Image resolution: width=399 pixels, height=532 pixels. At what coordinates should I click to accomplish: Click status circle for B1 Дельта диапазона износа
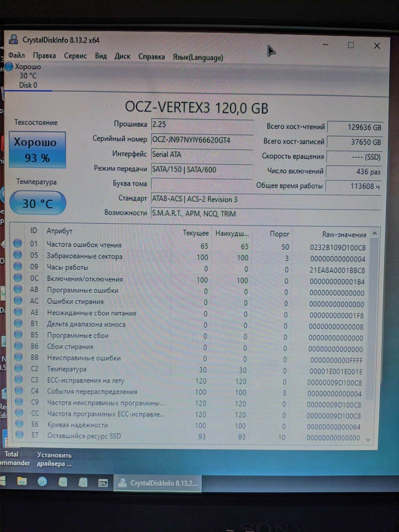pyautogui.click(x=18, y=323)
